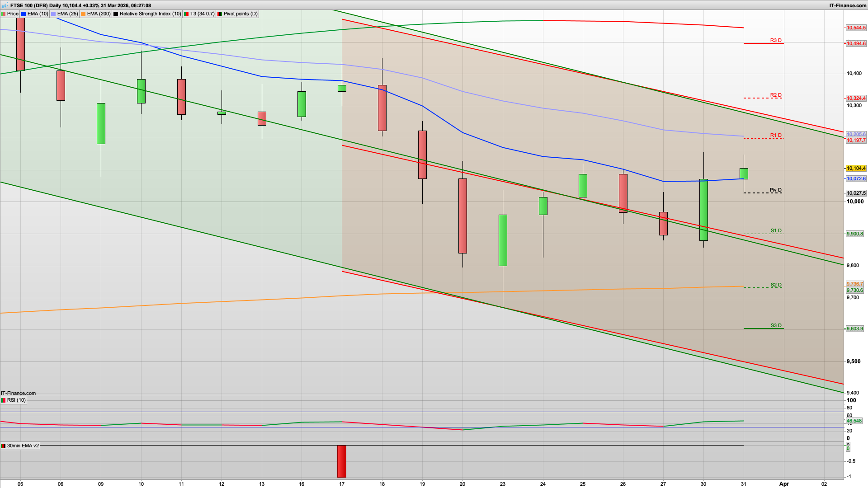The height and width of the screenshot is (488, 868).
Task: Select the yellow 10,104.4 current price label
Action: [x=857, y=168]
